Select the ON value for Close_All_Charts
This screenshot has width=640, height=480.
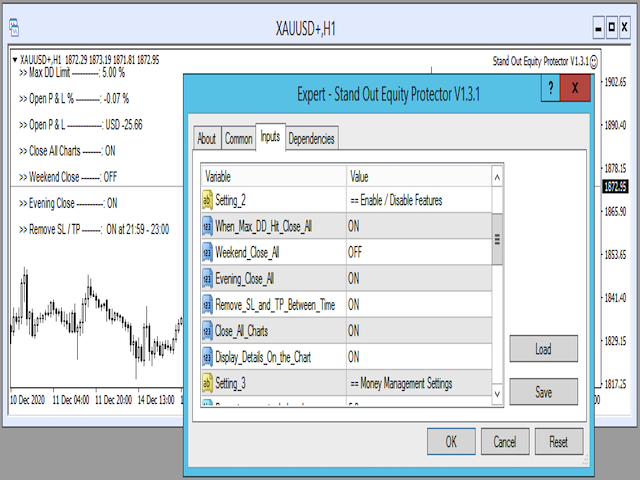[x=419, y=331]
